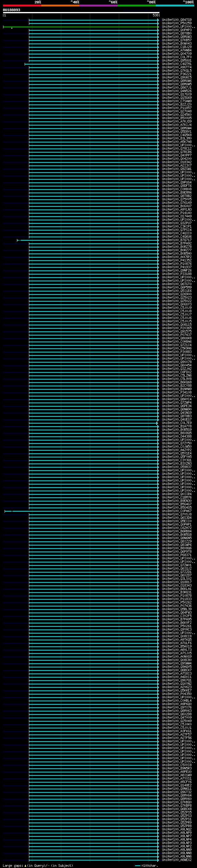
Task: Select hit UniRef100_Q6TGT0
Action: (x=176, y=284)
